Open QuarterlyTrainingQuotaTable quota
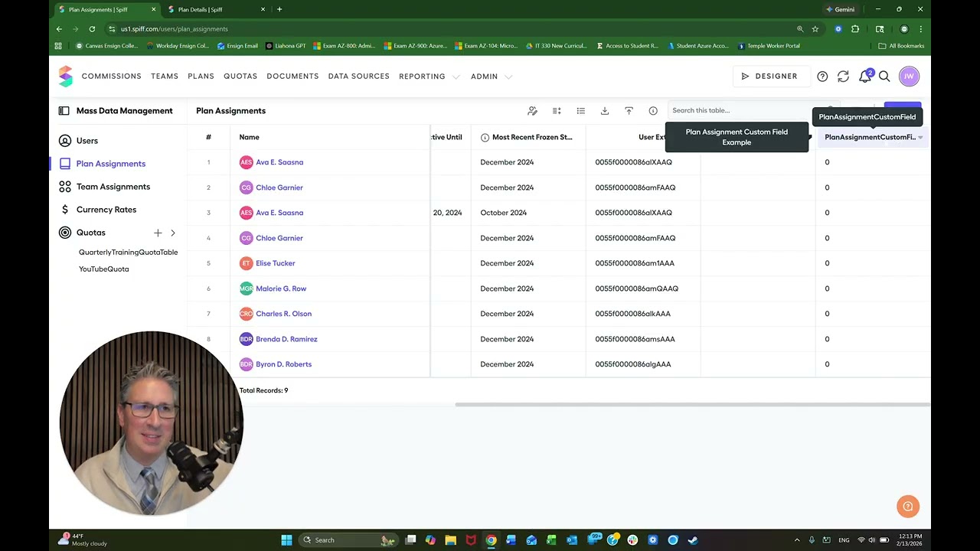 (x=128, y=253)
